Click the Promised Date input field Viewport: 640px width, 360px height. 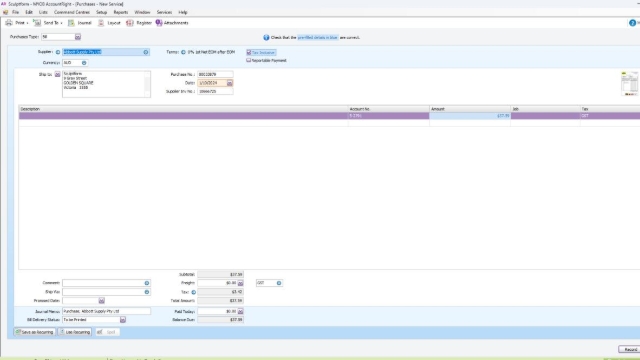point(80,301)
